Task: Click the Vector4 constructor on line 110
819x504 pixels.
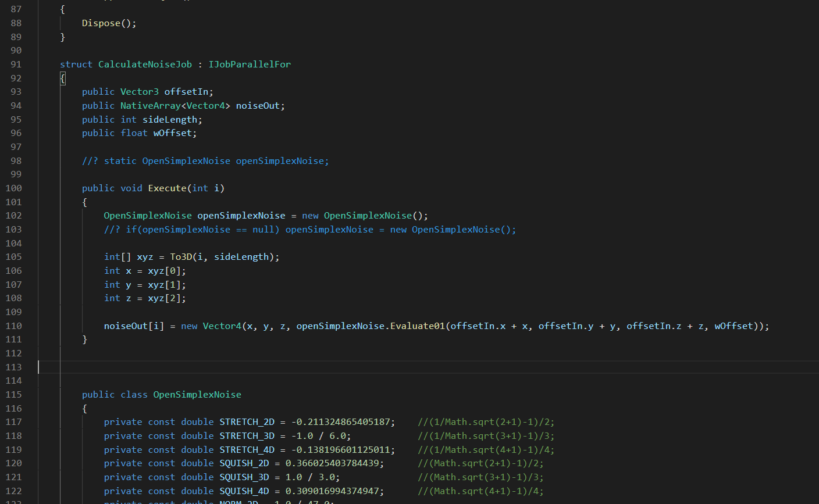Action: pyautogui.click(x=222, y=326)
